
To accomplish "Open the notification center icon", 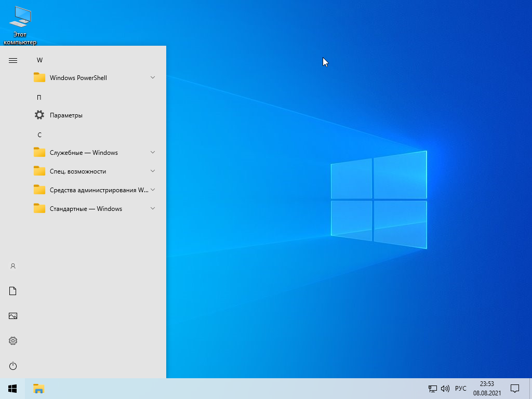I will 515,389.
